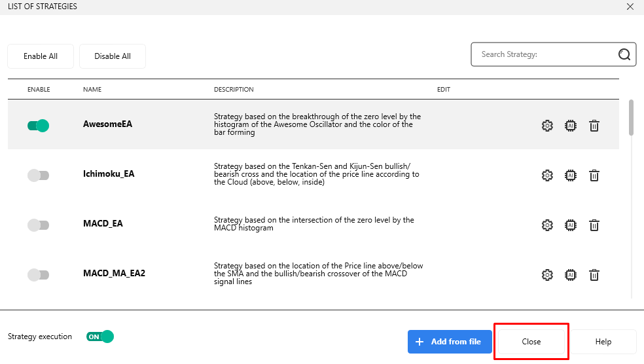Click the Add from file button
Viewport: 644px width, 364px height.
[450, 341]
